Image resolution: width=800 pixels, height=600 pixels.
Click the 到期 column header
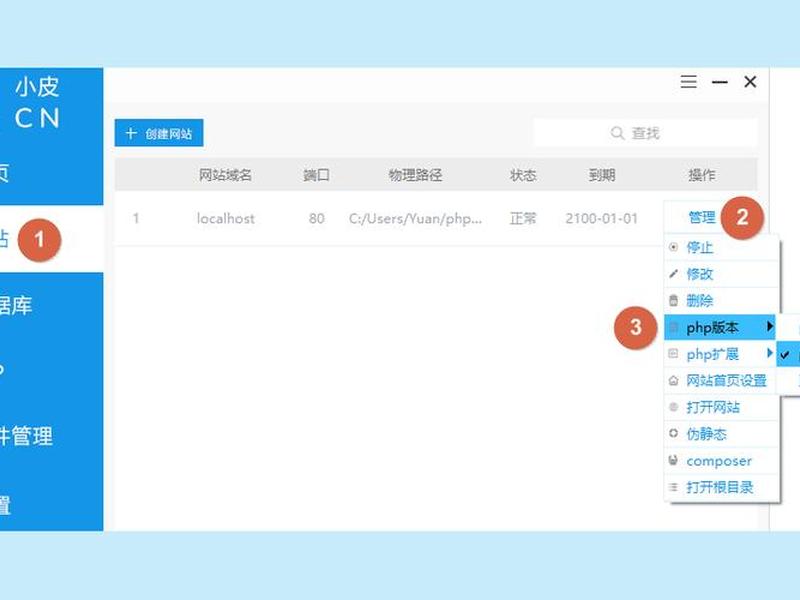click(602, 175)
